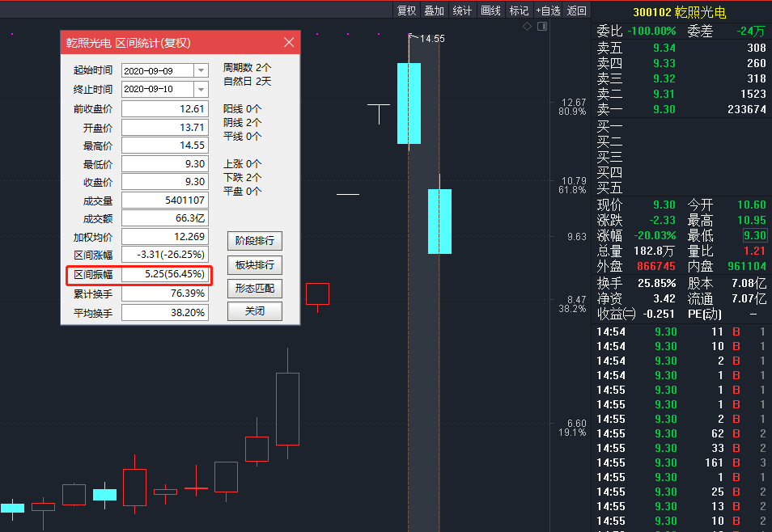Click the 前收盘价 value field
The height and width of the screenshot is (532, 772).
pos(165,109)
